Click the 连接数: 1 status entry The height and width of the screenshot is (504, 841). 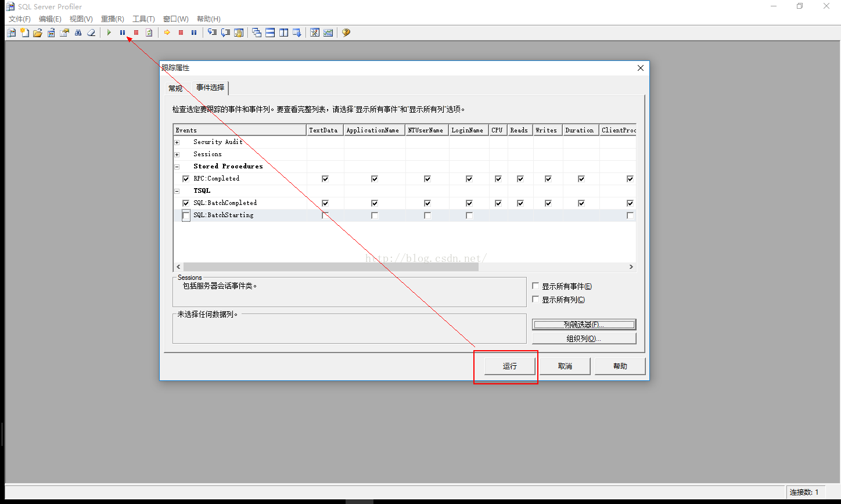coord(804,492)
